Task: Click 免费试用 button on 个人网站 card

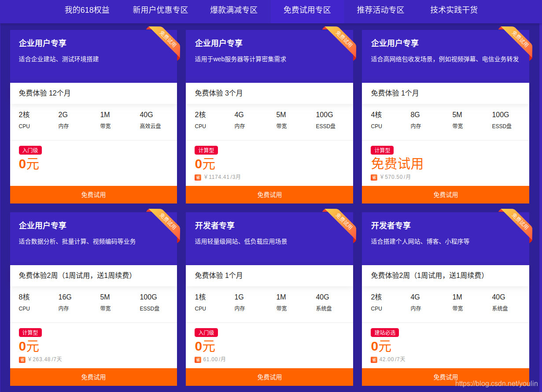Action: pyautogui.click(x=446, y=377)
